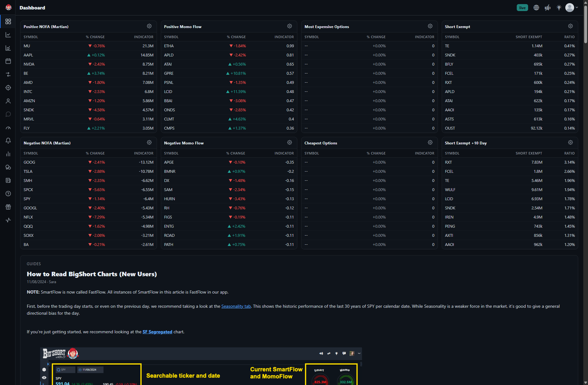Select ETHA symbol in Positive Momo Flow
The image size is (588, 385).
coord(169,46)
